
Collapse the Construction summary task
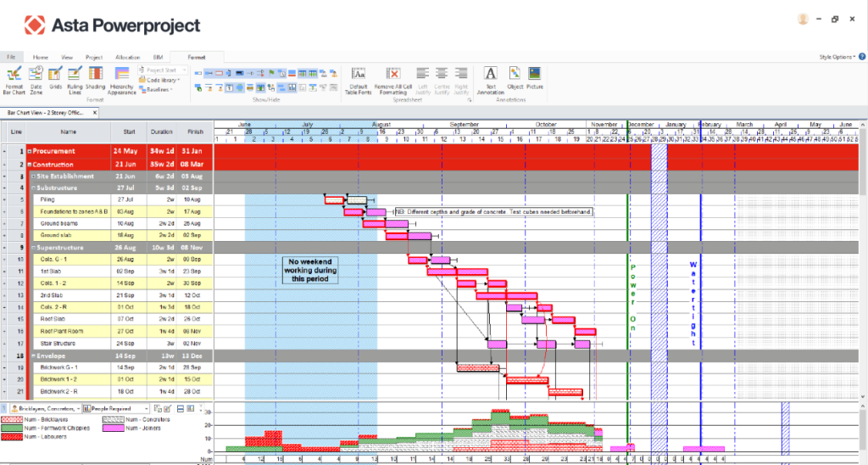[30, 165]
